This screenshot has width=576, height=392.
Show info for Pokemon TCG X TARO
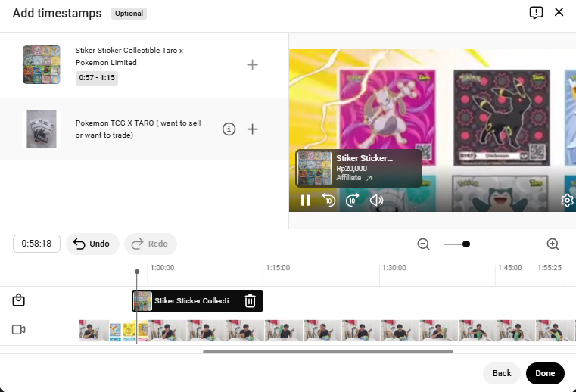229,129
